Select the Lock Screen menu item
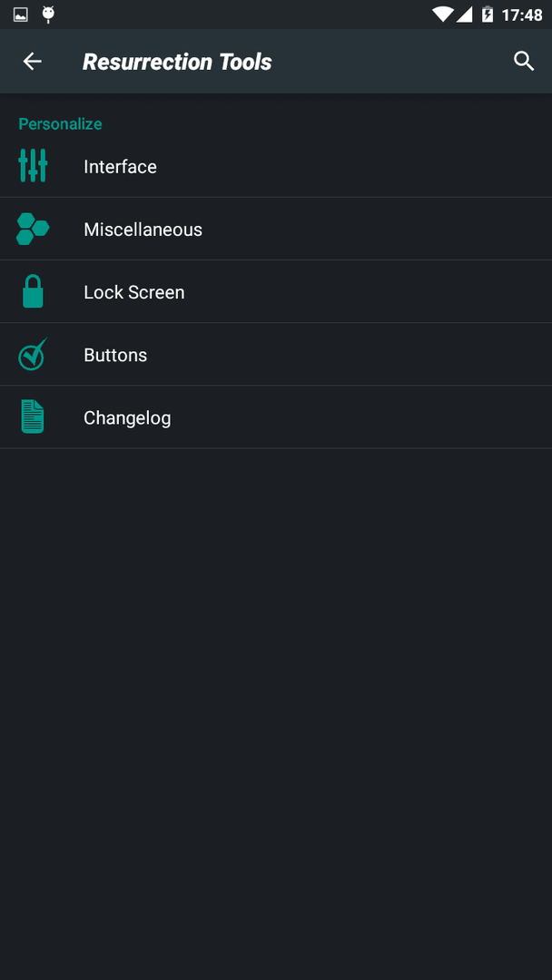Image resolution: width=552 pixels, height=980 pixels. pos(276,292)
